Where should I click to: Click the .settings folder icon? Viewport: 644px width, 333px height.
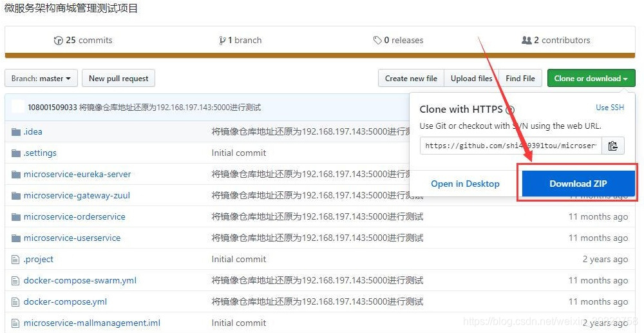coord(16,153)
